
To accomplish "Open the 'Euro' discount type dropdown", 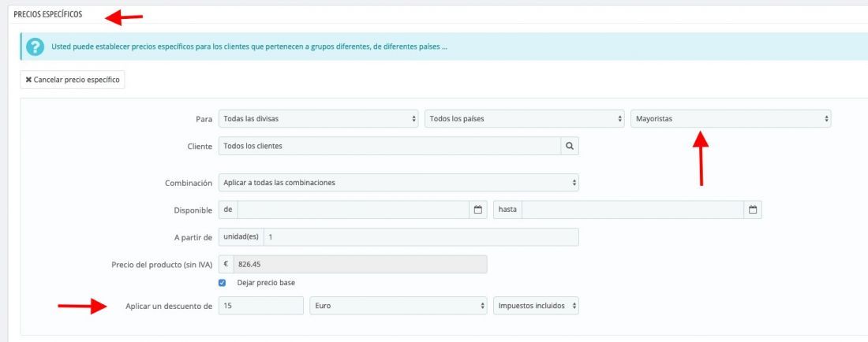I will 398,306.
